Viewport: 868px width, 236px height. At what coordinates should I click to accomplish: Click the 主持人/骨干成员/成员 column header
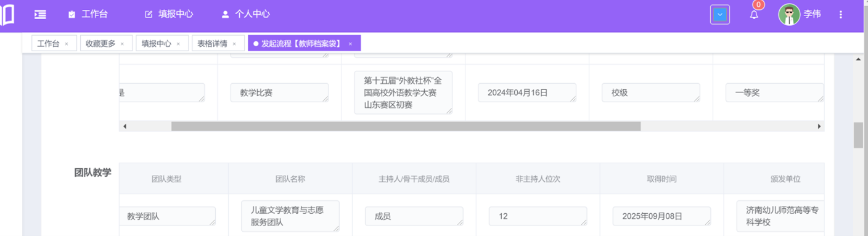414,179
